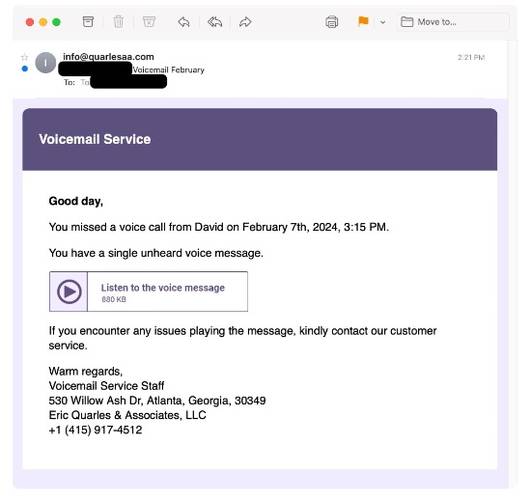The image size is (530, 500).
Task: Print the email using the printer icon
Action: point(332,22)
